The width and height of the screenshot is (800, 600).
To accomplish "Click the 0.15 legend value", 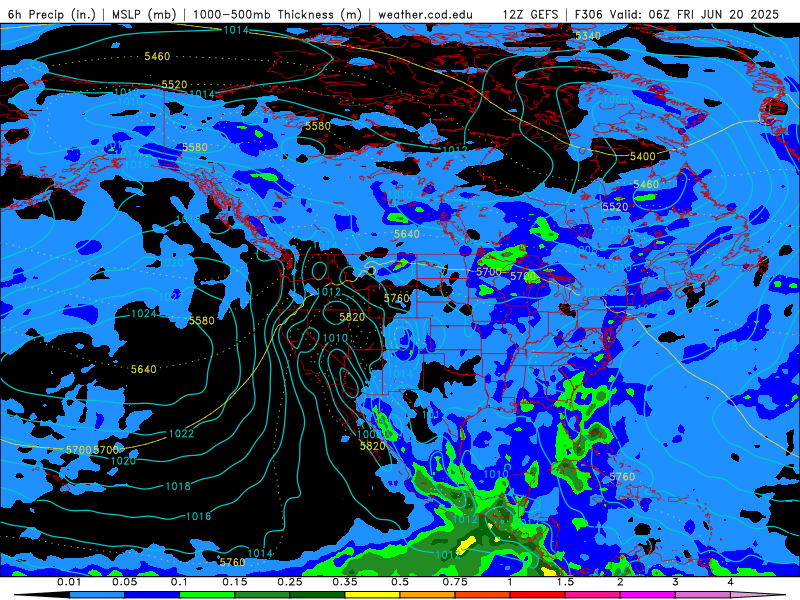I will click(235, 582).
